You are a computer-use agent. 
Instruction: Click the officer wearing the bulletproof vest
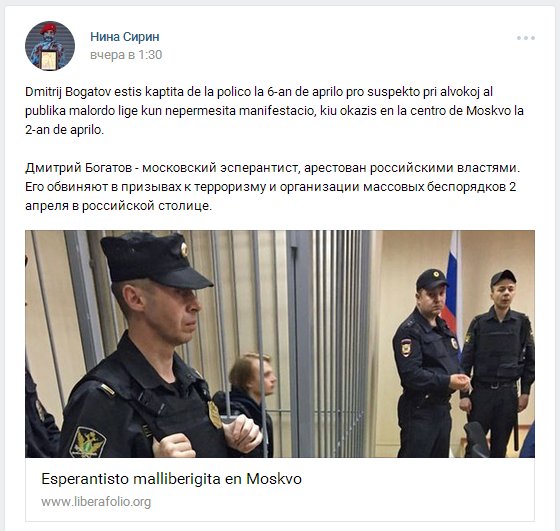(499, 362)
